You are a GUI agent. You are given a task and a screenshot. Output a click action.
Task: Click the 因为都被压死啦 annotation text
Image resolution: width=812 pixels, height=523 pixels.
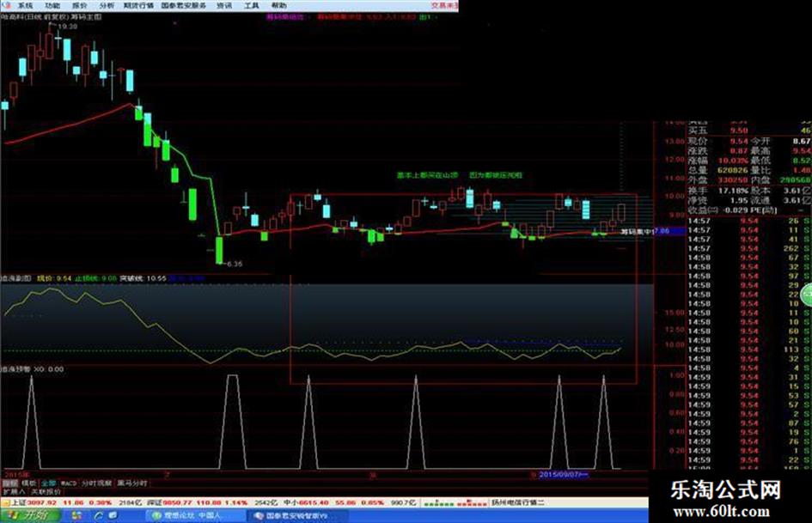coord(496,175)
